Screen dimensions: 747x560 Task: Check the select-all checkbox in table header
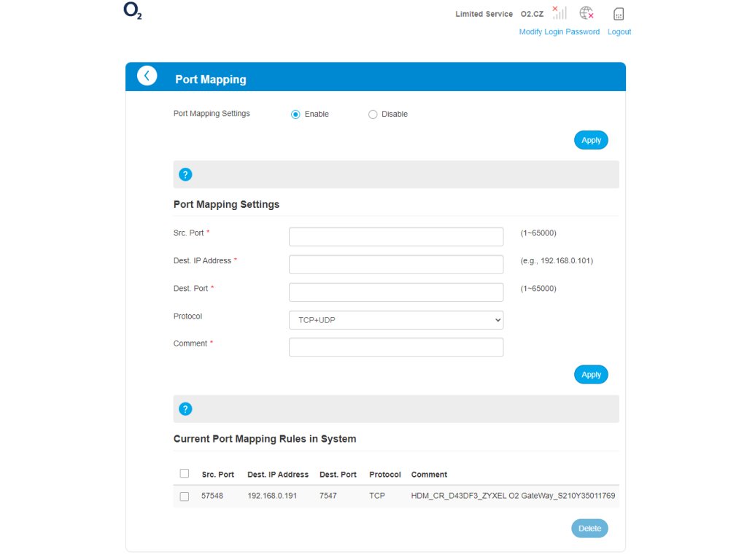click(x=185, y=473)
